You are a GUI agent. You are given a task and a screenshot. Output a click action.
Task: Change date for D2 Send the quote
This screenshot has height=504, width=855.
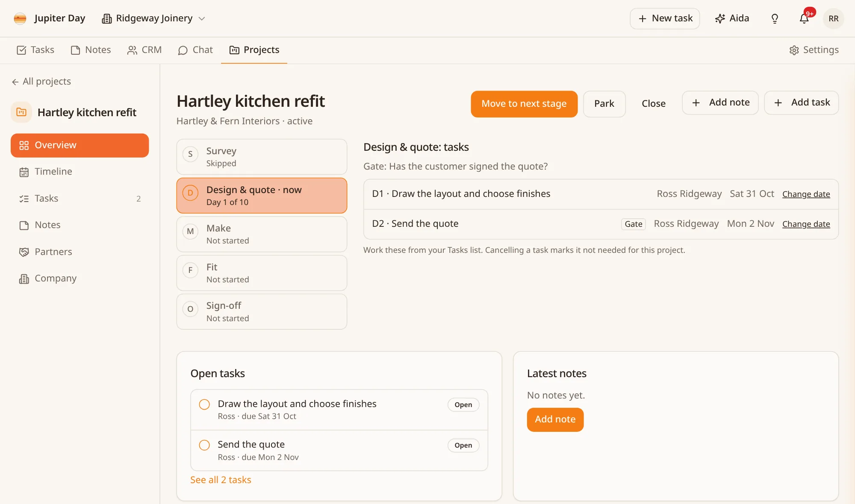pyautogui.click(x=806, y=224)
